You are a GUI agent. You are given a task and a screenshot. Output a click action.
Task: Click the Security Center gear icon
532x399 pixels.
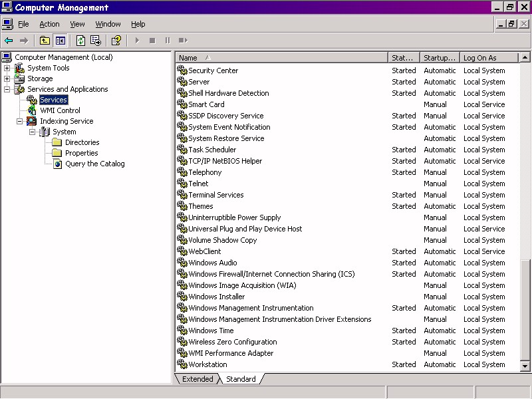point(182,70)
